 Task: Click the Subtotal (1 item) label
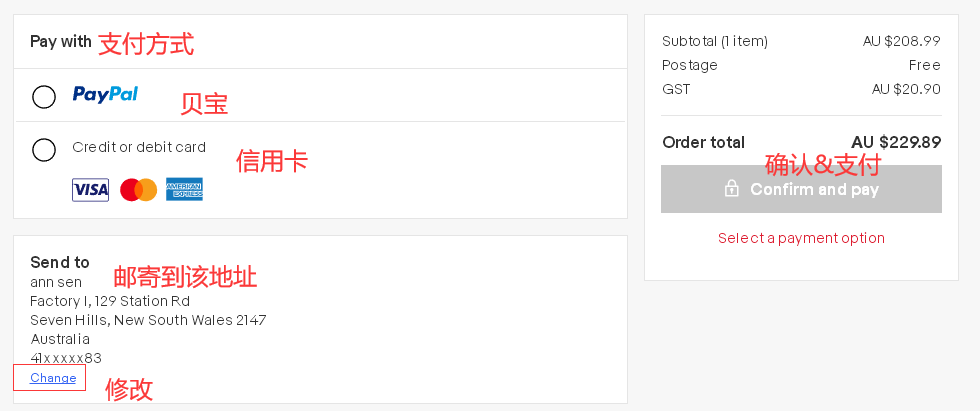[x=715, y=41]
